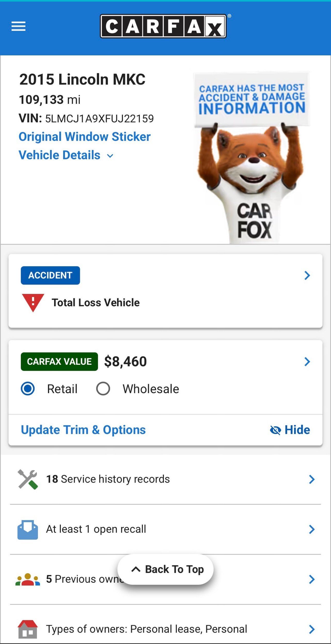Click the blue ACCIDENT badge
The width and height of the screenshot is (331, 644).
click(50, 275)
